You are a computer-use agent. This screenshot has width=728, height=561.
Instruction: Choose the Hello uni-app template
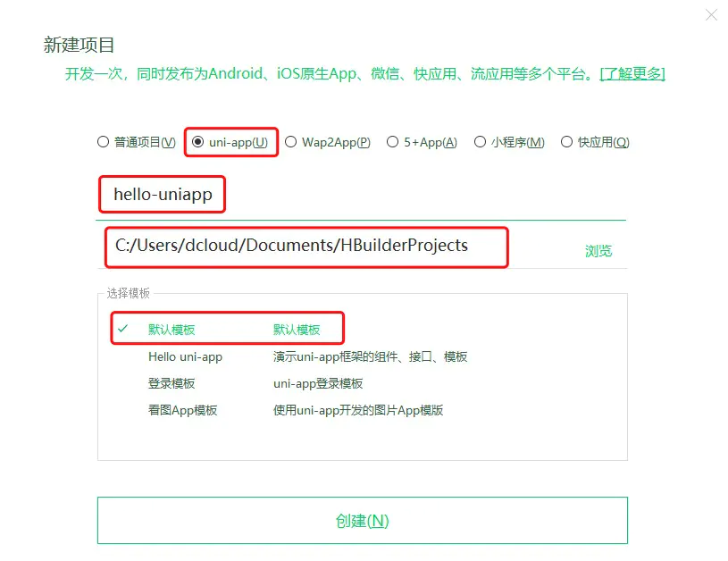coord(185,356)
